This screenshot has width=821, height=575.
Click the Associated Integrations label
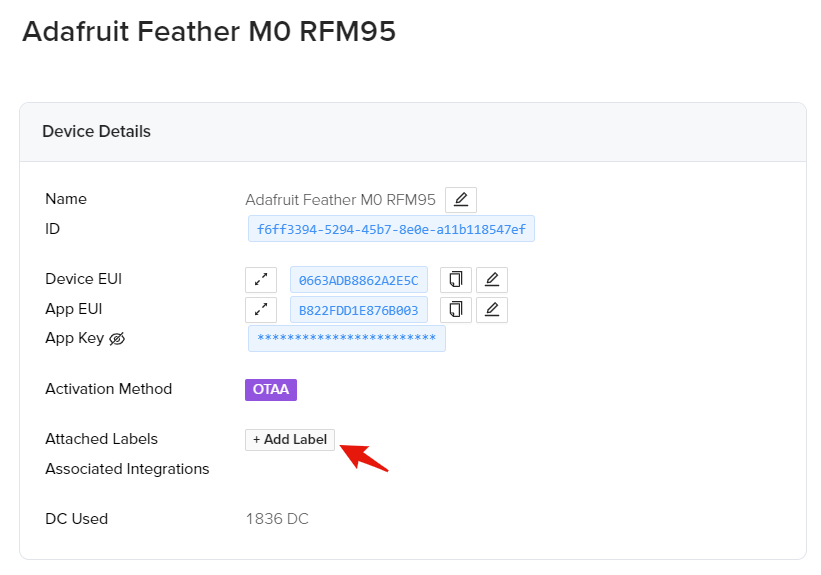(x=127, y=469)
